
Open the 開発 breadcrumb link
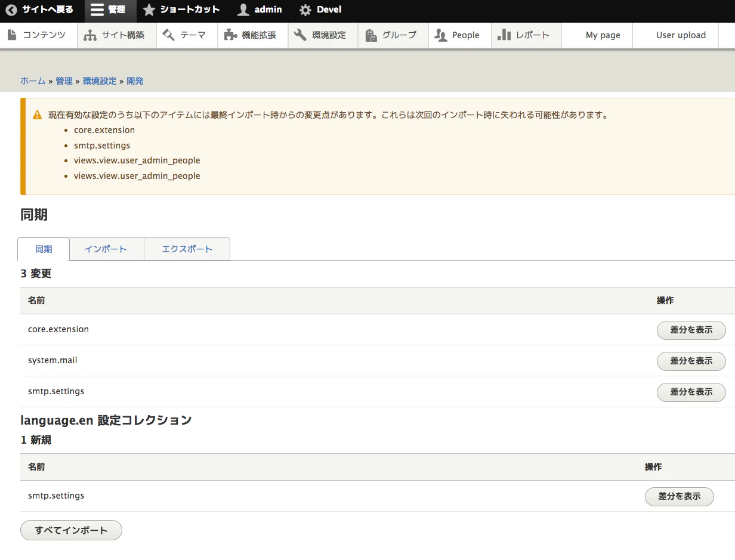135,81
